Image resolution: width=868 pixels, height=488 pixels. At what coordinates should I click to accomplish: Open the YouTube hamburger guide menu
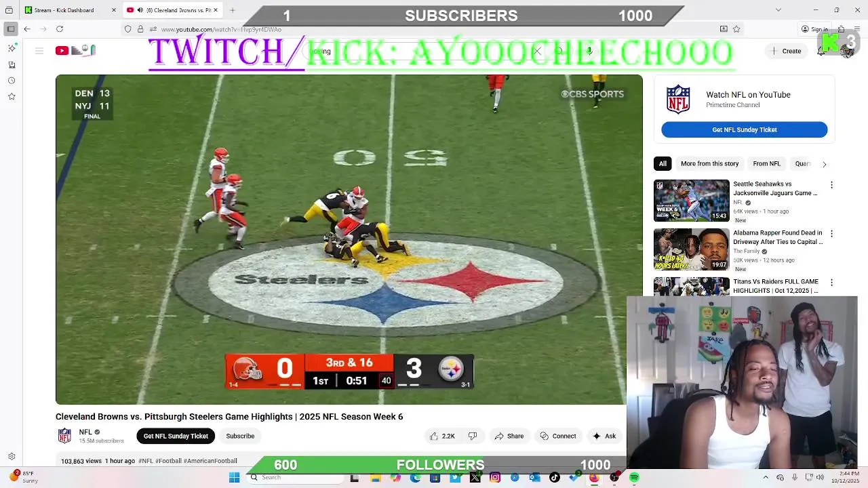point(39,51)
